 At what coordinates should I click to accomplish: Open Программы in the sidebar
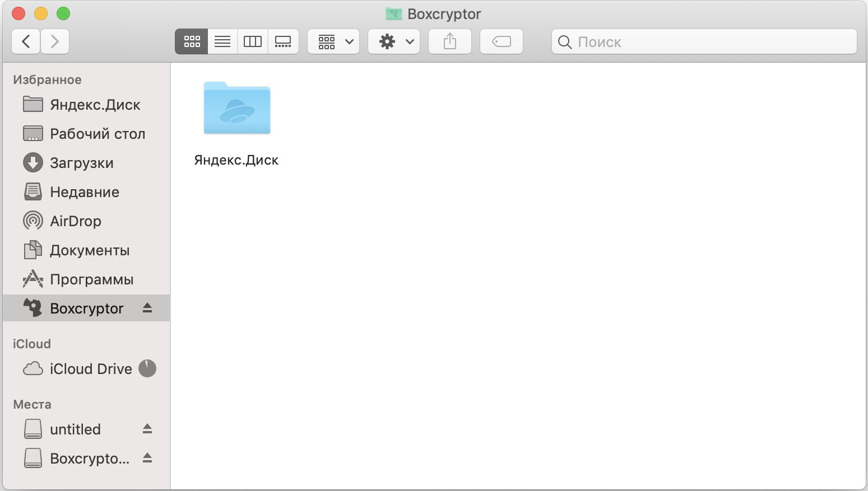point(86,279)
